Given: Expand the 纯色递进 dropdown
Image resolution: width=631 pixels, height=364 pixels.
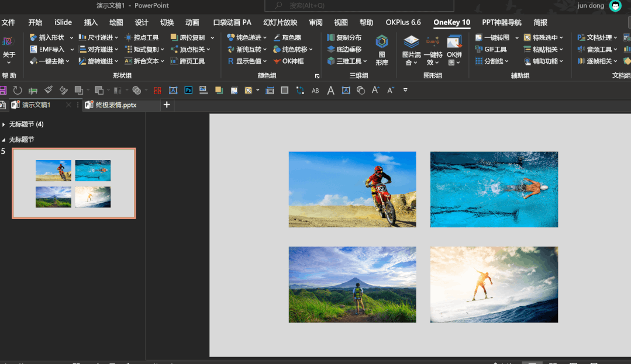Looking at the screenshot, I should [266, 37].
